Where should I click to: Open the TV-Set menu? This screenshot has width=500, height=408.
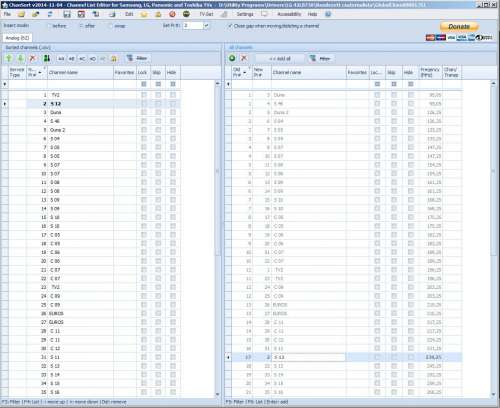pos(206,14)
